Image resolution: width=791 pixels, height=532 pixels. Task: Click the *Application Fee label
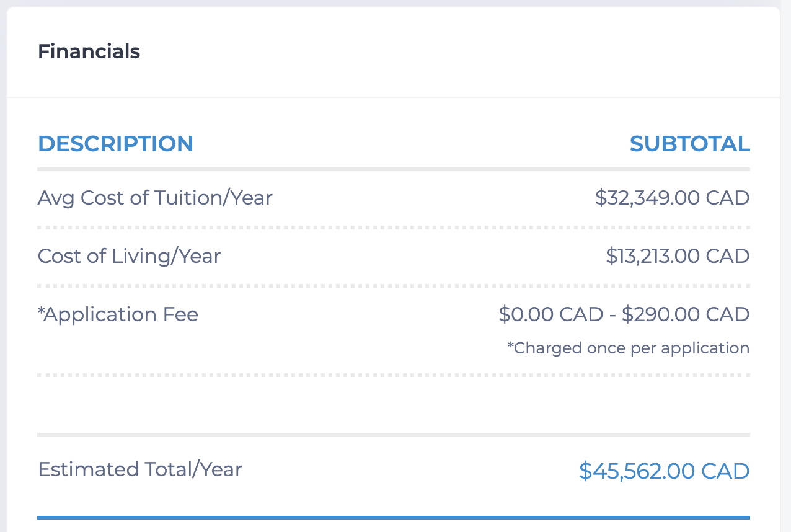coord(118,314)
